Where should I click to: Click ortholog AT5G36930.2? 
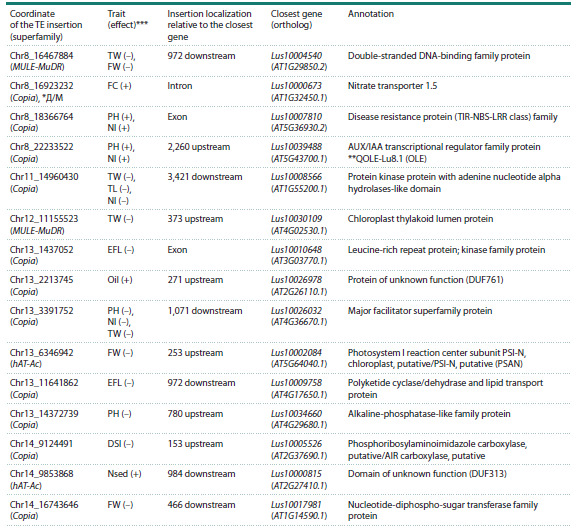[299, 128]
